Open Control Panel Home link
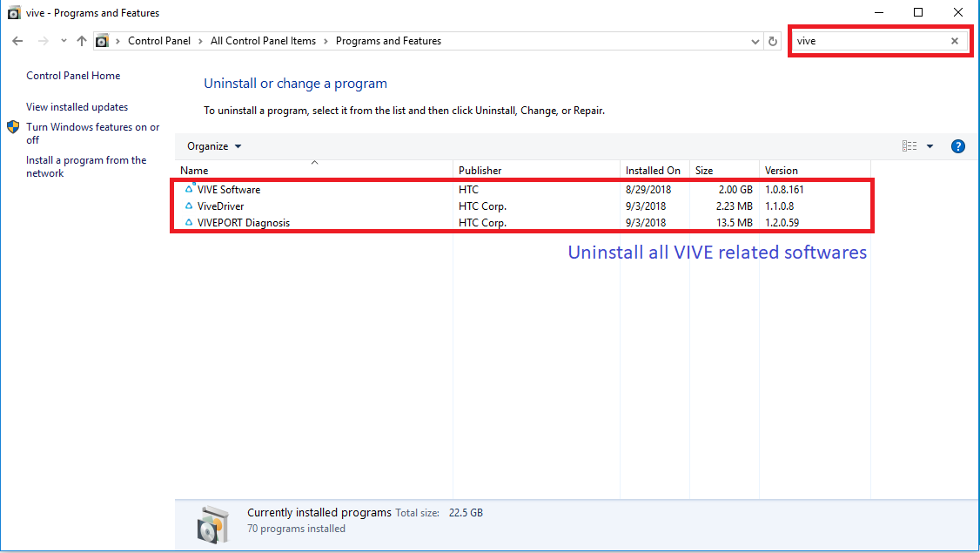This screenshot has height=553, width=980. click(x=73, y=76)
